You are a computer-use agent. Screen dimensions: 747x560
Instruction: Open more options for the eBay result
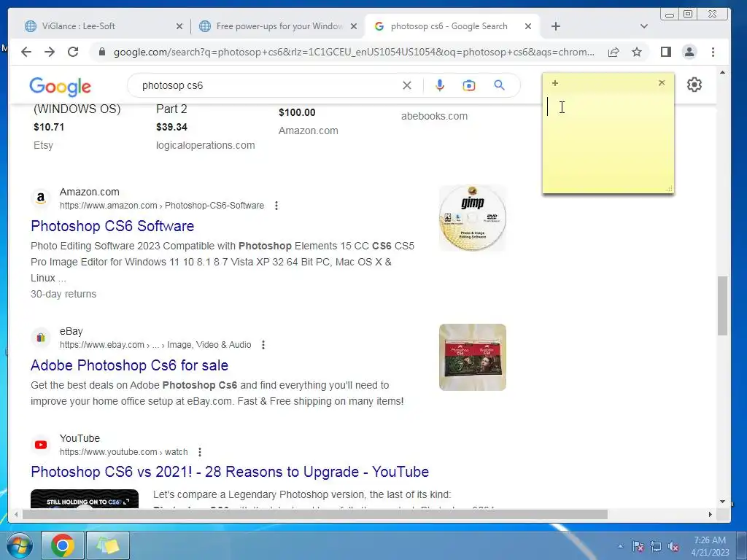coord(263,345)
